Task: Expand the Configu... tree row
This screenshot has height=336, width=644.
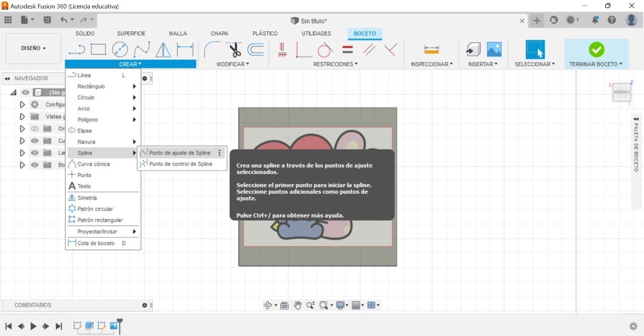Action: pos(22,104)
